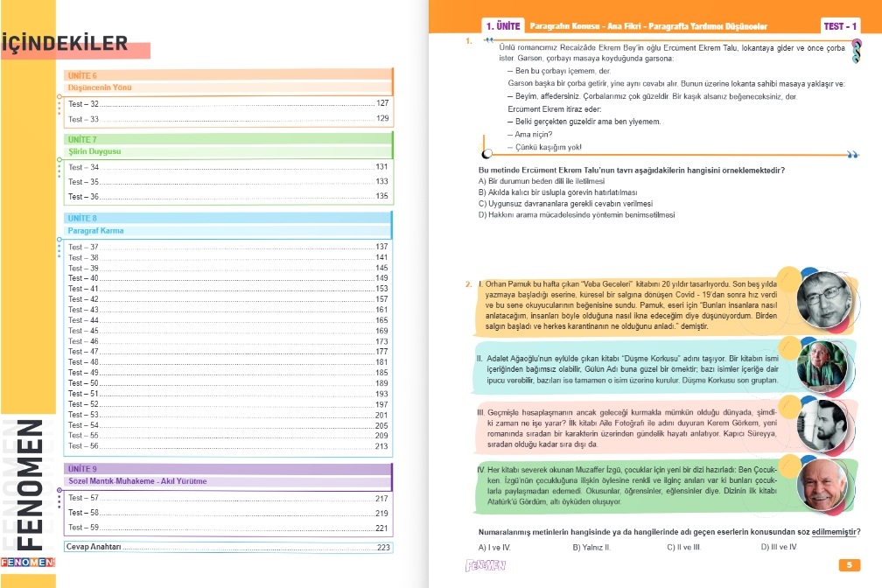
Task: Click the green paragraph IV about Muzaffer İzgü
Action: click(x=632, y=485)
